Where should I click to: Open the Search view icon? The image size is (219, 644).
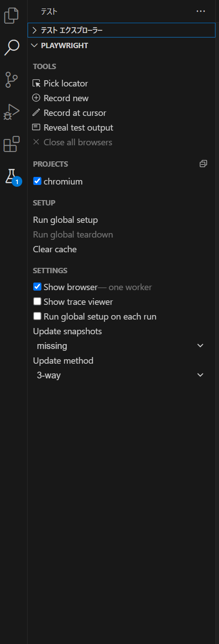(12, 47)
